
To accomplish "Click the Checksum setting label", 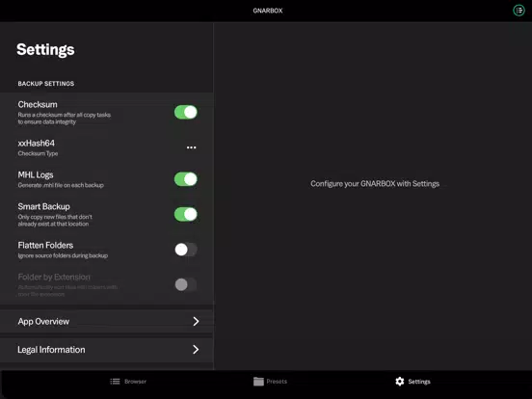I will 38,104.
